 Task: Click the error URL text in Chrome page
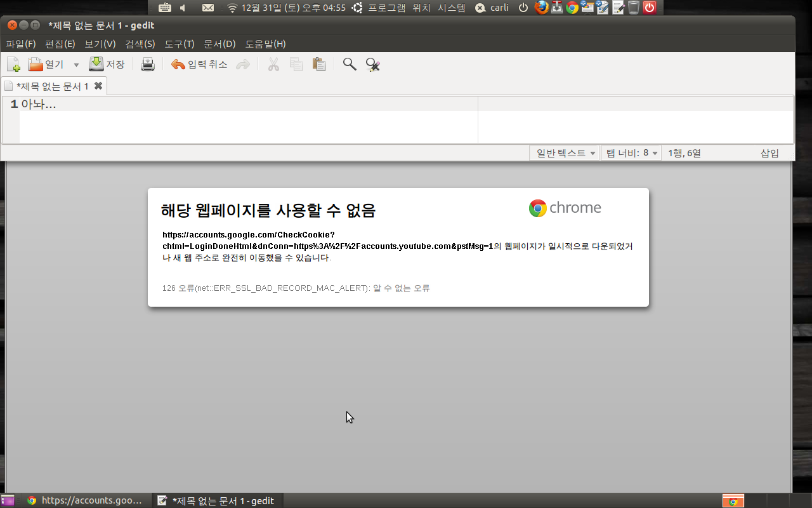328,240
